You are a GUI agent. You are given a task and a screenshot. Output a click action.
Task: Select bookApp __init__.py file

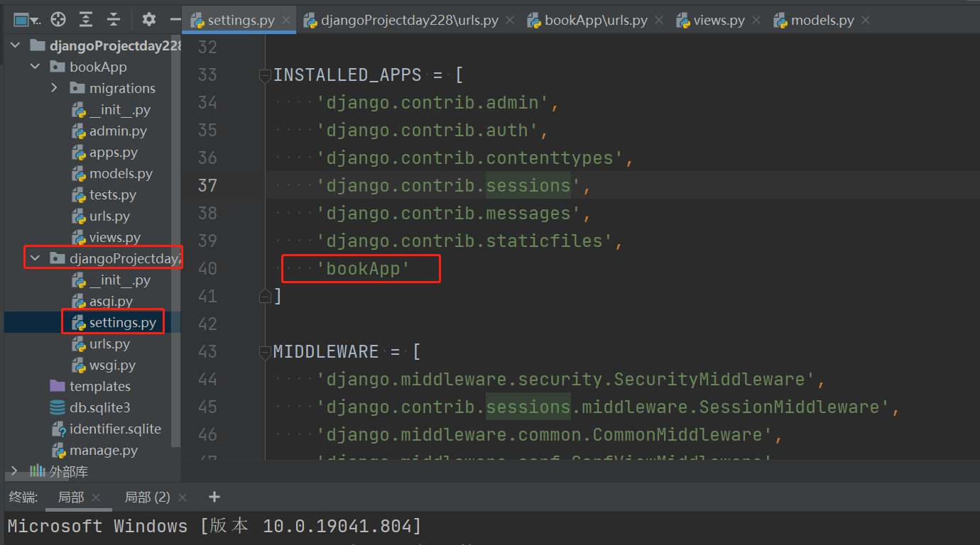[x=120, y=109]
